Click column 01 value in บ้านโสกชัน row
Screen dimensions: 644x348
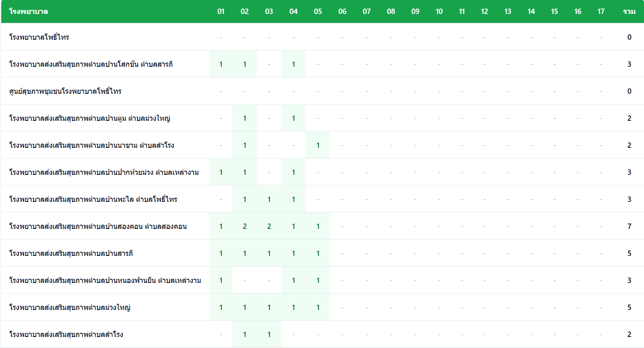click(221, 64)
